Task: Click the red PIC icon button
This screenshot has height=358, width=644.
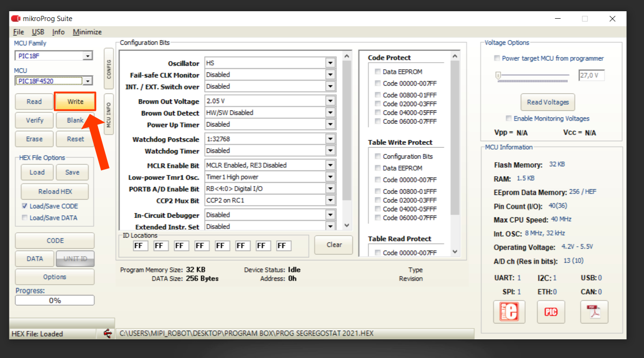Action: [551, 312]
